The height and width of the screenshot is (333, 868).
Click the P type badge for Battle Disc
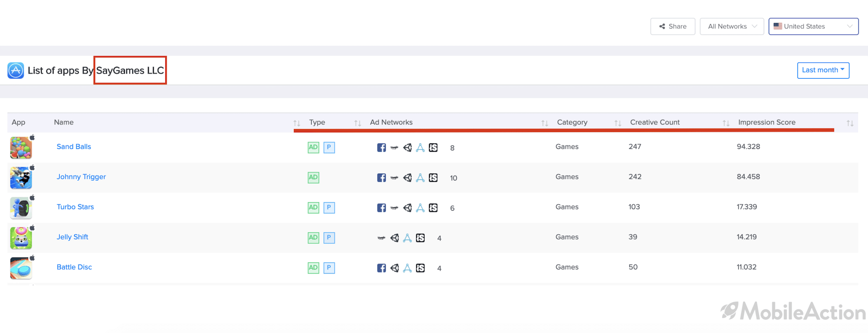click(329, 267)
